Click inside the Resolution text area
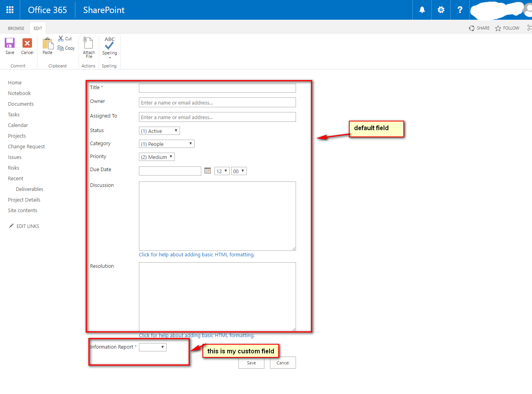Viewport: 532px width, 394px height. pos(217,297)
